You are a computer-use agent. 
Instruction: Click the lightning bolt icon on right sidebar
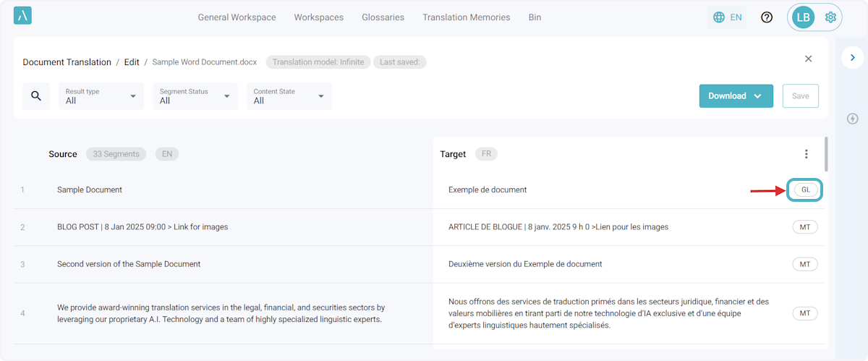point(852,119)
